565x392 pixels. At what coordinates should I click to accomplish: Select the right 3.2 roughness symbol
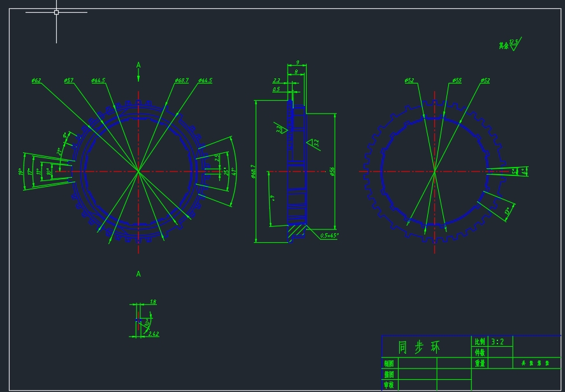point(313,143)
